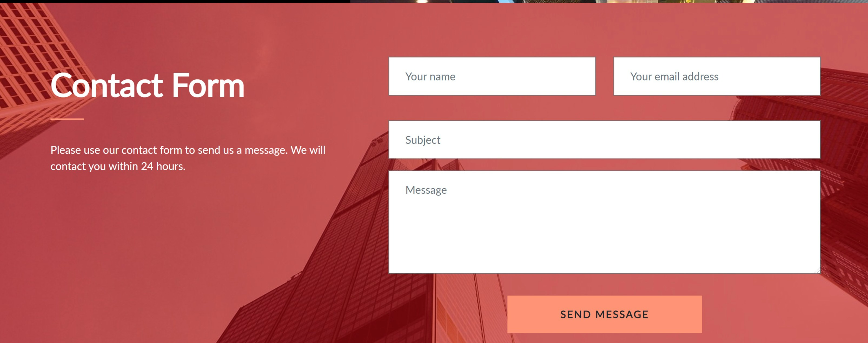868x343 pixels.
Task: Click the Your email address field
Action: [716, 76]
